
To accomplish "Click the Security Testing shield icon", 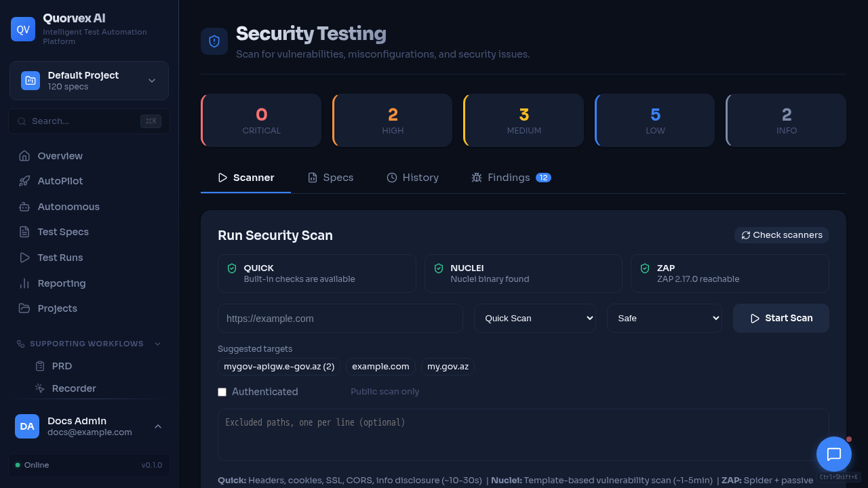I will pos(214,41).
